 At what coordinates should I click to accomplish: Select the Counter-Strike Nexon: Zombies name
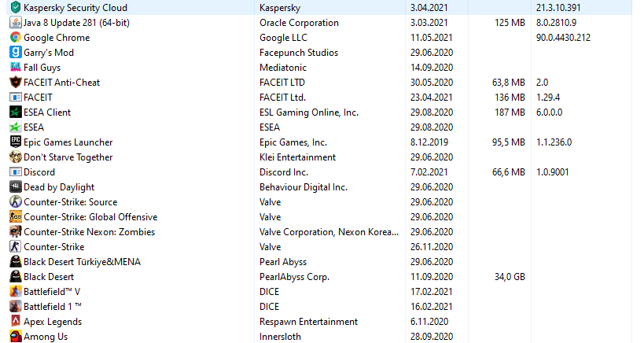90,231
